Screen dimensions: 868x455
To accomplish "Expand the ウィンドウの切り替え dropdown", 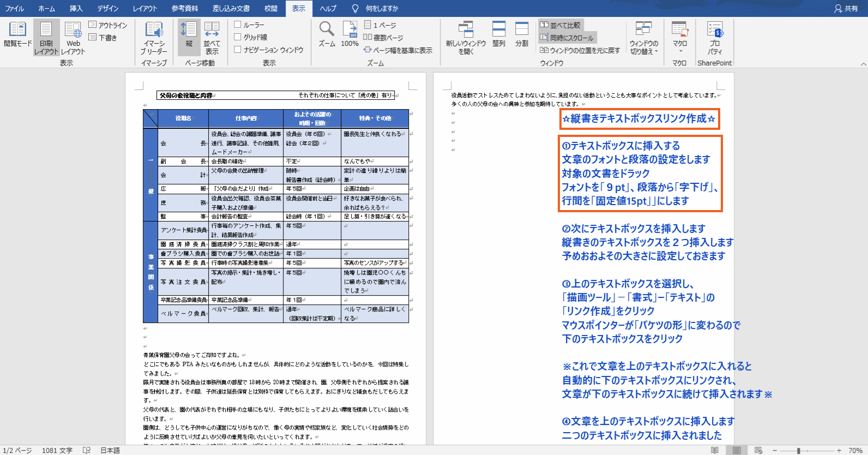I will 644,37.
